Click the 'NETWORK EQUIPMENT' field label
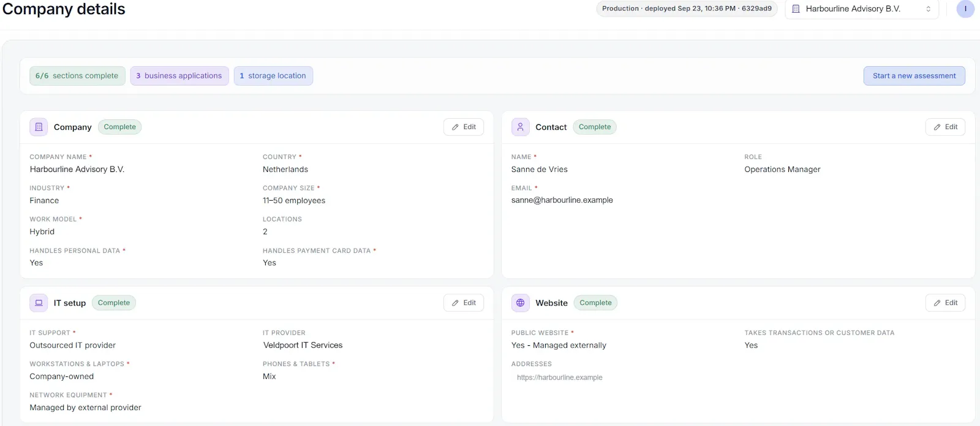This screenshot has height=426, width=980. point(68,395)
